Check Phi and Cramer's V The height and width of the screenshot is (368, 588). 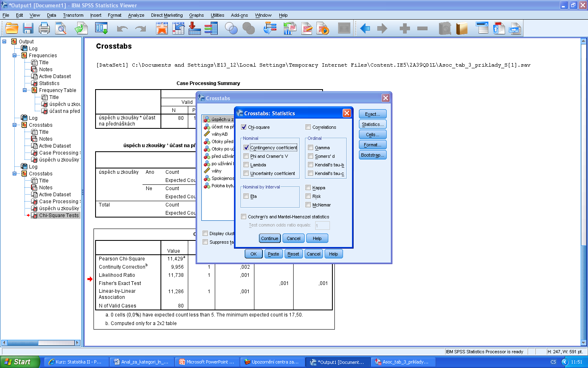tap(246, 156)
